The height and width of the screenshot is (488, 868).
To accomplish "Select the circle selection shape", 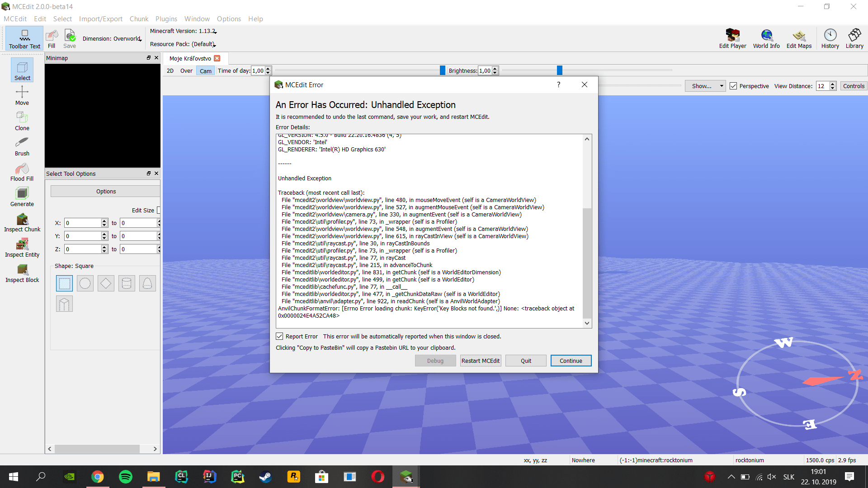I will (x=85, y=283).
